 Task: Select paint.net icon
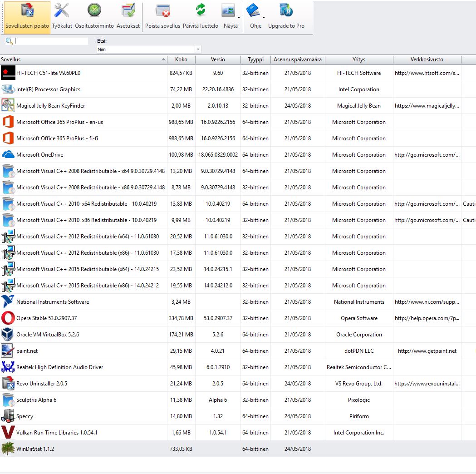pyautogui.click(x=8, y=351)
